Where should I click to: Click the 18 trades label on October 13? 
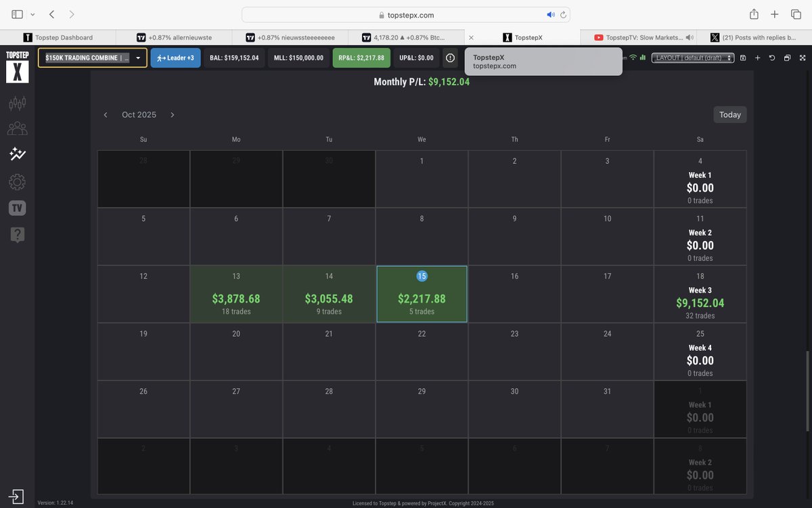point(236,312)
